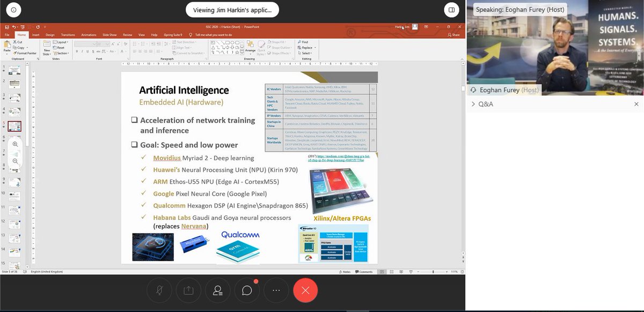The height and width of the screenshot is (312, 644).
Task: Click the Arrange button
Action: coord(250,48)
